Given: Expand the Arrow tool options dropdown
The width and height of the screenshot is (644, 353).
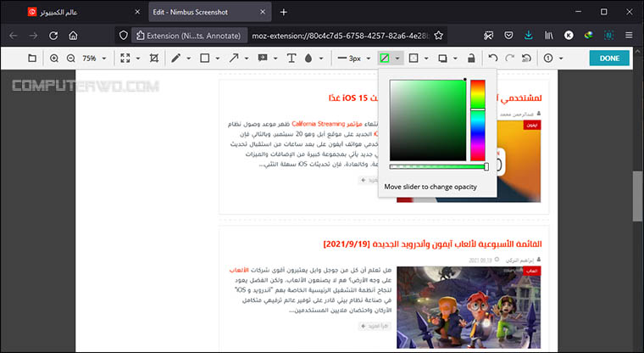Looking at the screenshot, I should pos(247,59).
